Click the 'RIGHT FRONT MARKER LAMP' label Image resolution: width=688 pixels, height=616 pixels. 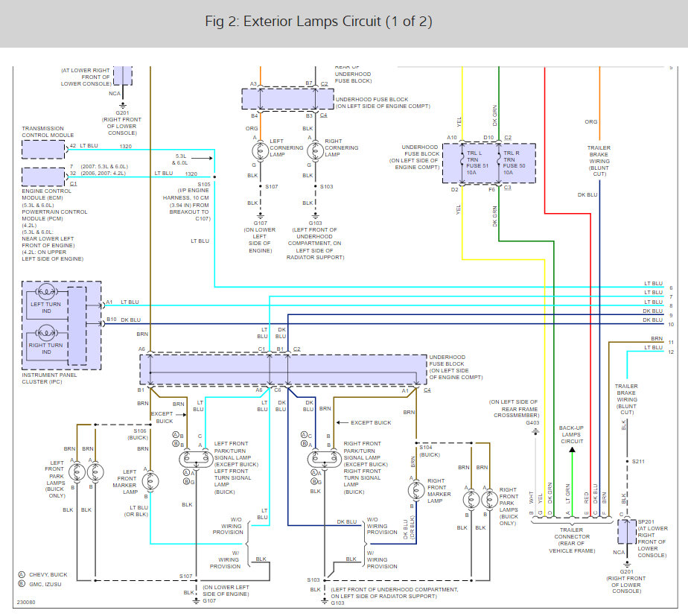[439, 491]
